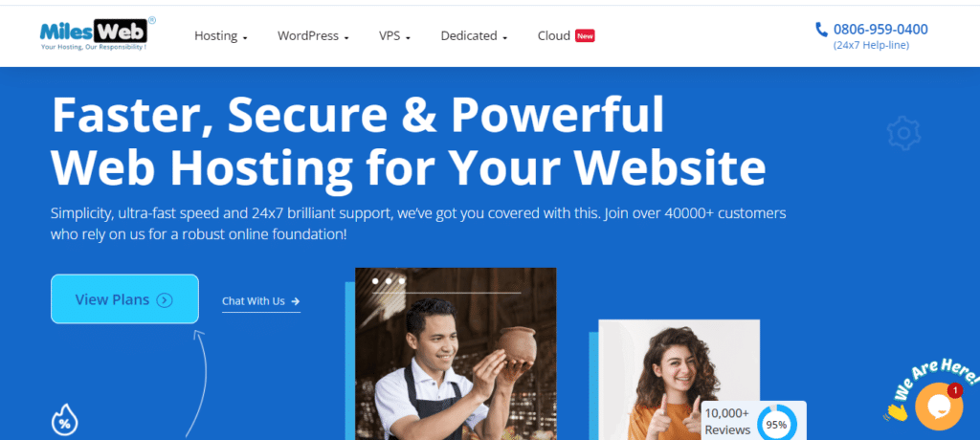This screenshot has width=980, height=440.
Task: Open the Dedicated dropdown menu
Action: (x=474, y=36)
